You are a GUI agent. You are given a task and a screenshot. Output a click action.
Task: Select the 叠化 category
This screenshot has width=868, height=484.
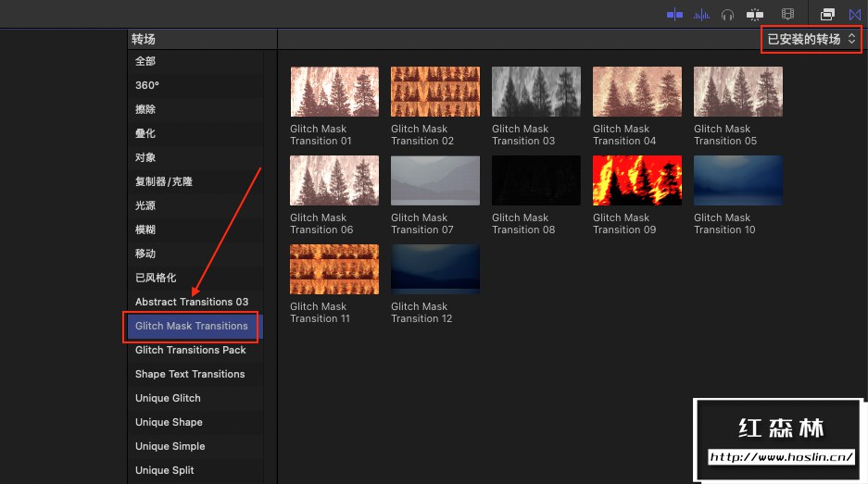196,133
